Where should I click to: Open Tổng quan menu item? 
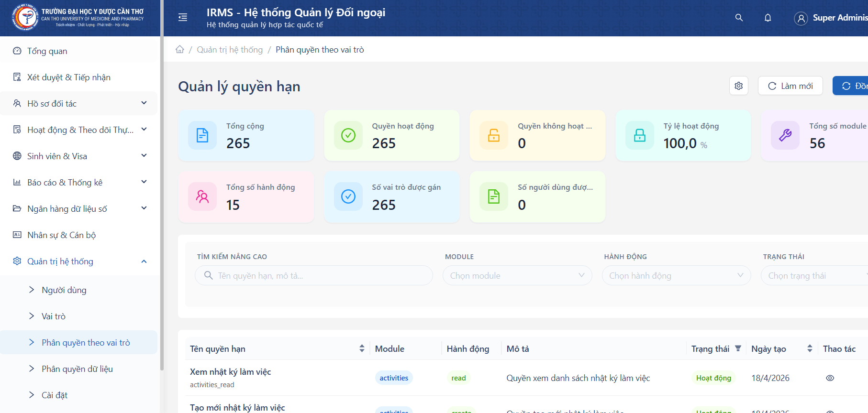coord(78,51)
